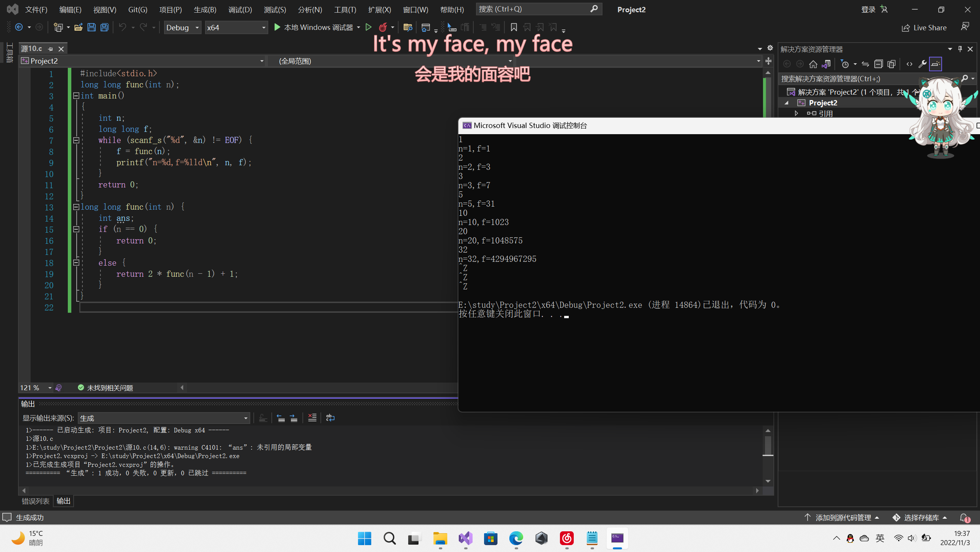The width and height of the screenshot is (980, 552).
Task: Click the Open File folder icon
Action: click(x=78, y=27)
